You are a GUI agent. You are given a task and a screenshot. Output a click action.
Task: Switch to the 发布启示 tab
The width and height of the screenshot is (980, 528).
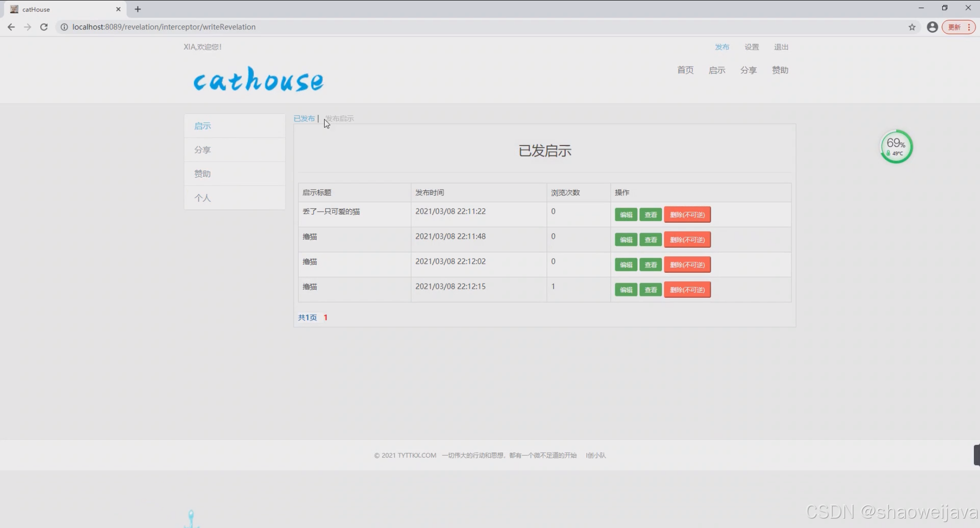[x=339, y=119]
